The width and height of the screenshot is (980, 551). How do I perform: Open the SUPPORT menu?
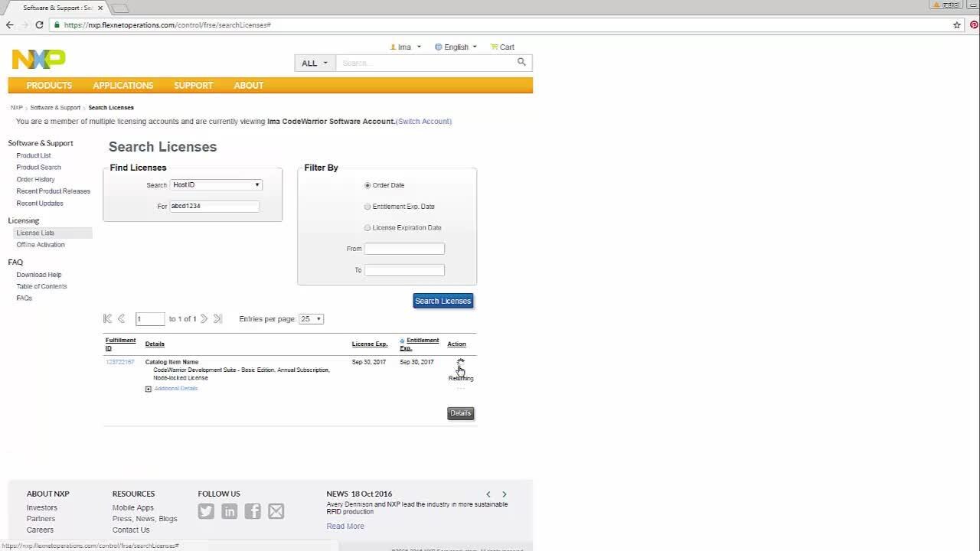[x=193, y=85]
